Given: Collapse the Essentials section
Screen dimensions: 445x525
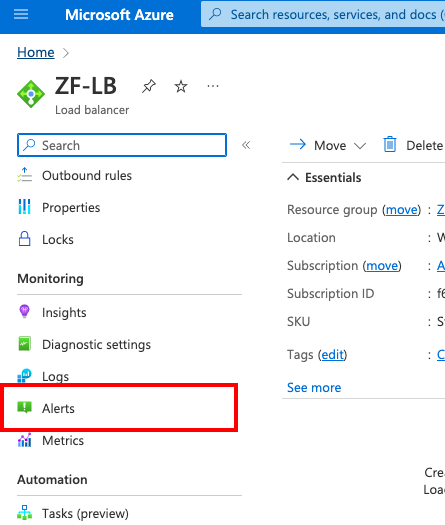Looking at the screenshot, I should click(x=293, y=177).
